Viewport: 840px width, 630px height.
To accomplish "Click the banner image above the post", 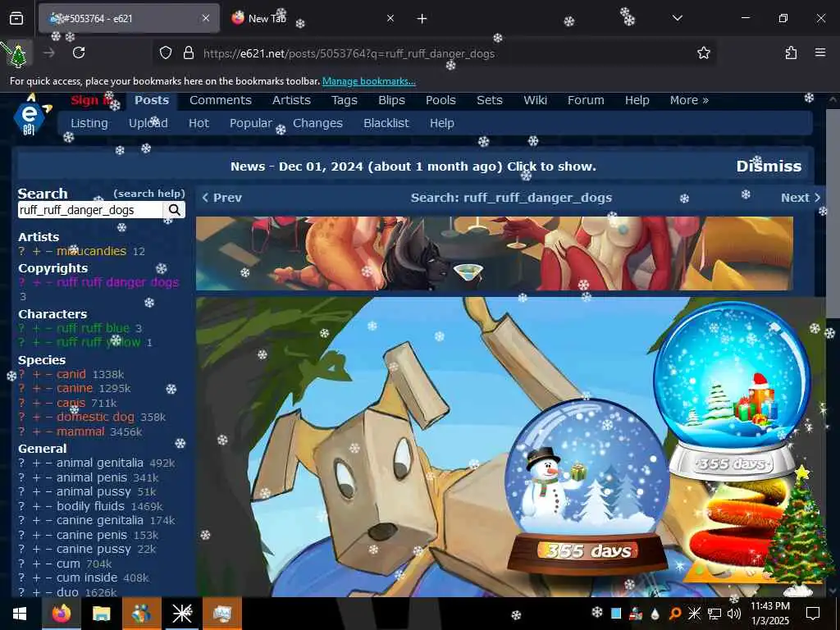I will [x=494, y=253].
